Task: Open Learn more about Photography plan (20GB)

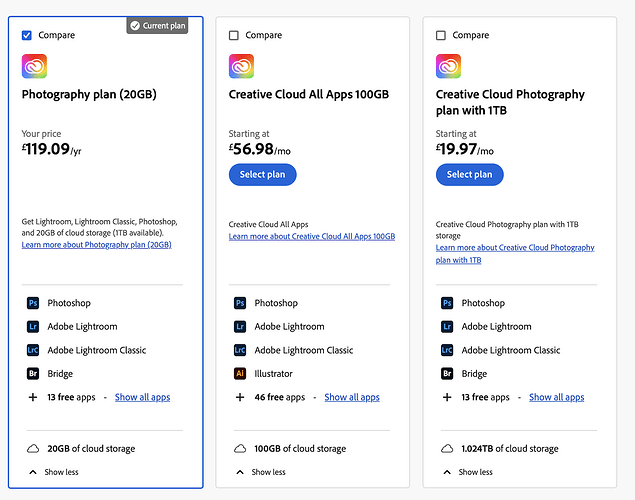Action: (96, 245)
